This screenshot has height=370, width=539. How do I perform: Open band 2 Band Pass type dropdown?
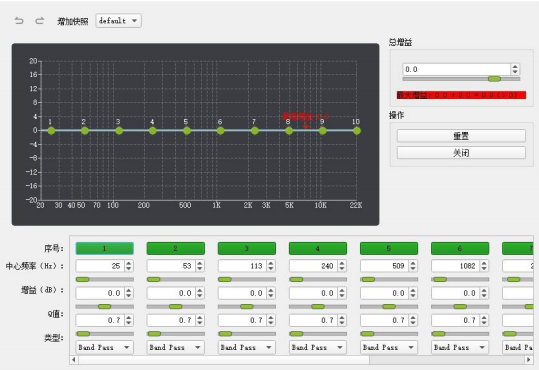(176, 347)
